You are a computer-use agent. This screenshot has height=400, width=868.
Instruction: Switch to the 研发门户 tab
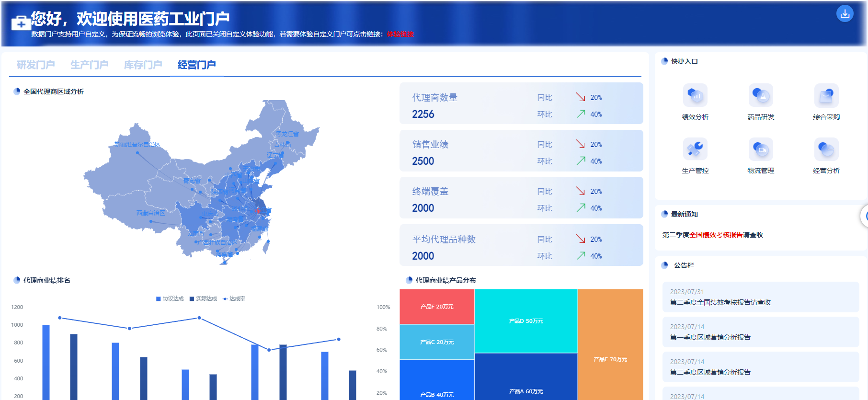coord(36,65)
